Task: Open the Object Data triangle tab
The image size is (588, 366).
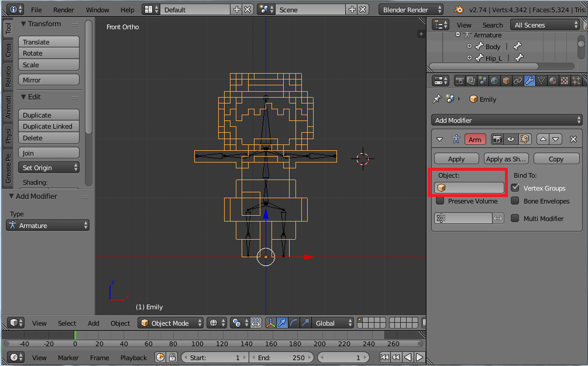Action: [541, 81]
